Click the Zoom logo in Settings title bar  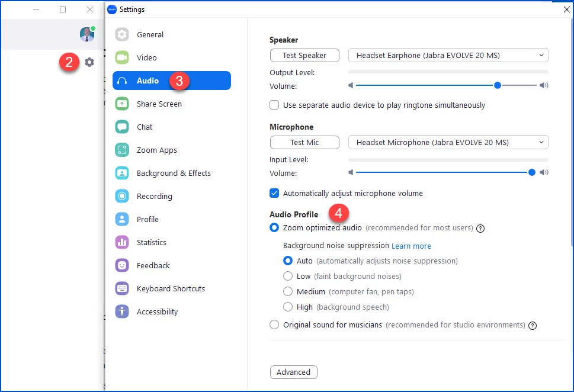(x=112, y=9)
